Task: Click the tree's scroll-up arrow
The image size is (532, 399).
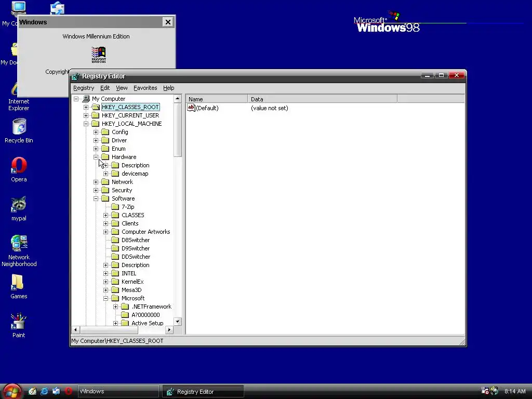Action: click(x=178, y=98)
